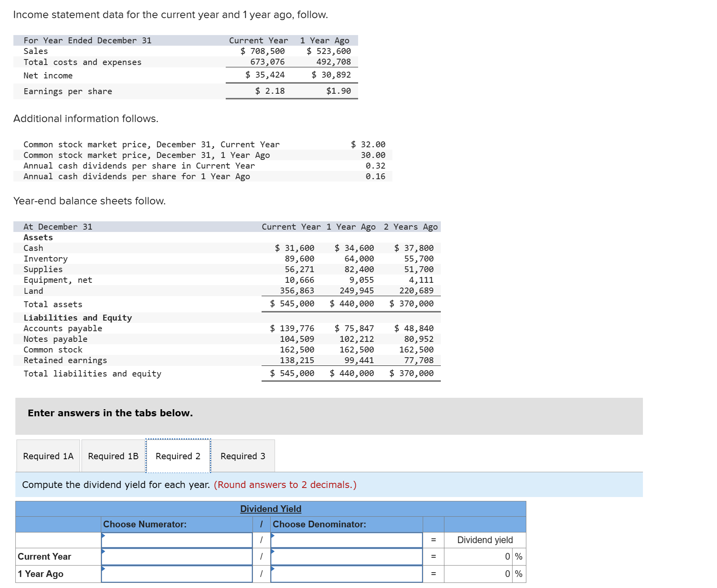Click the Current Year dividend yield percent field
Image resolution: width=717 pixels, height=588 pixels.
point(479,556)
